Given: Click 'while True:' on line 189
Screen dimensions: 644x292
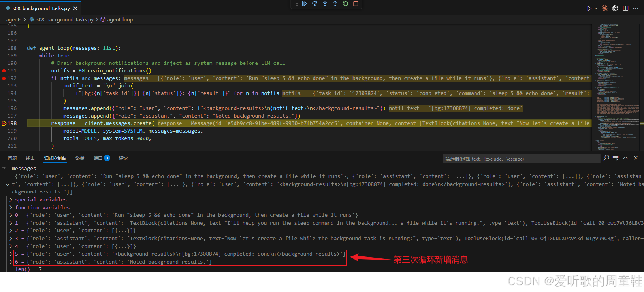Looking at the screenshot, I should [56, 56].
